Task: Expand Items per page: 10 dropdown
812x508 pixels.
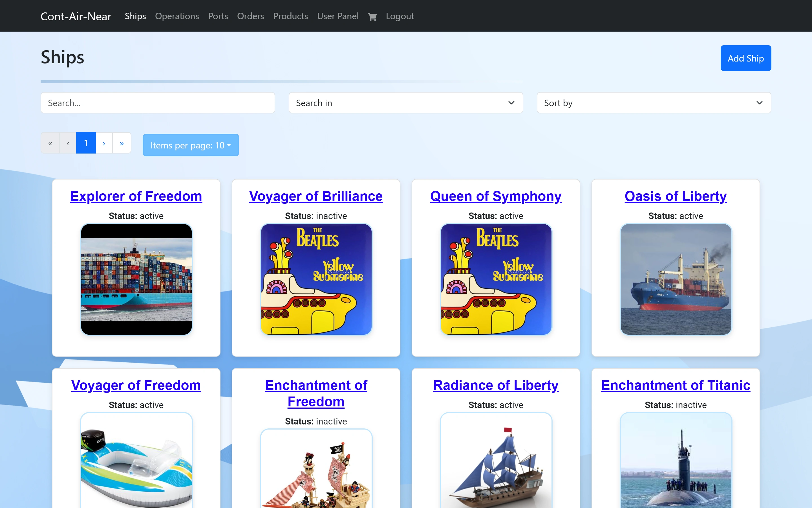Action: (191, 145)
